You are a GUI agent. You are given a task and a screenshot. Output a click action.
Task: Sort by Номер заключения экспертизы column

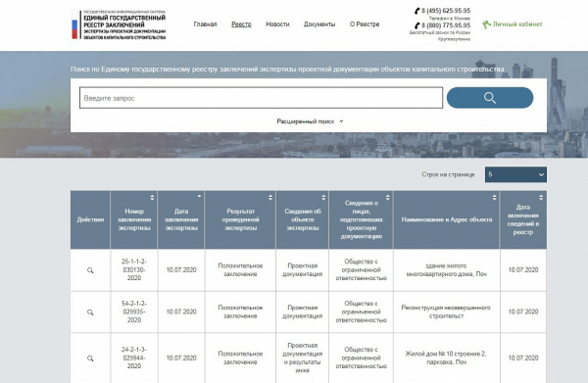[x=152, y=198]
